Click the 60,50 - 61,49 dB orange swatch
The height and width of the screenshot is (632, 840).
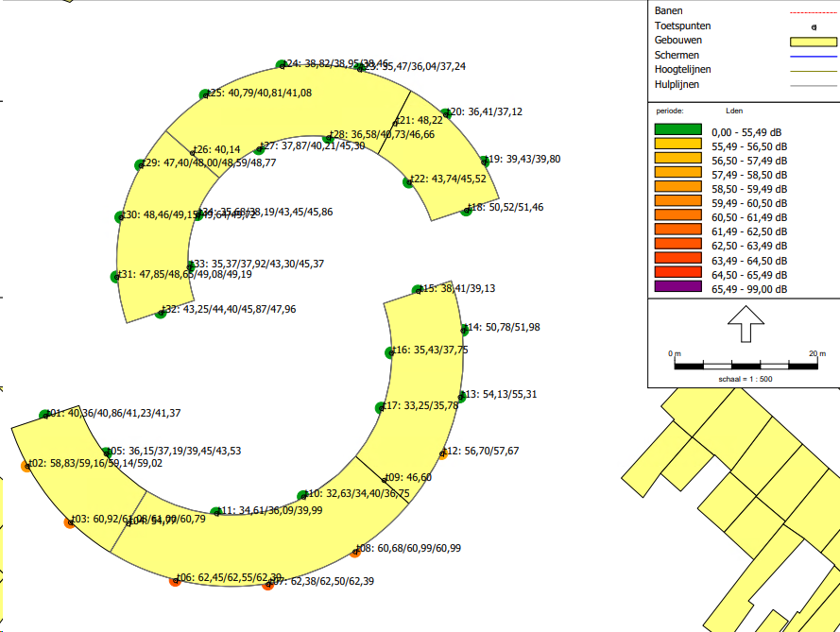click(x=677, y=214)
